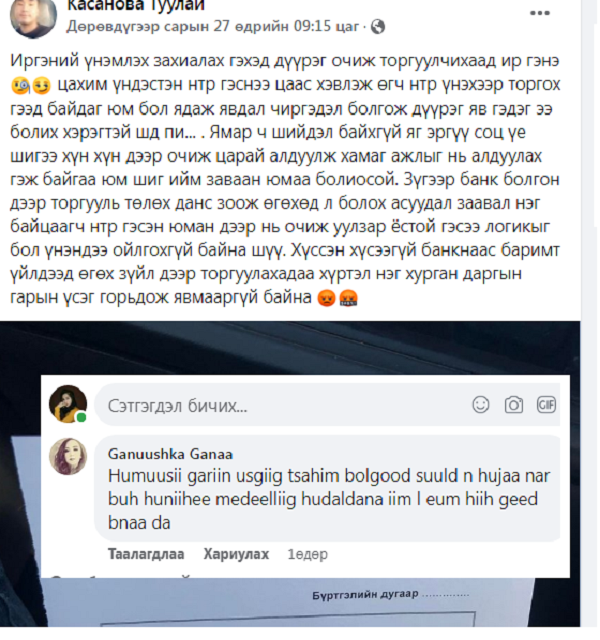This screenshot has height=640, width=600.
Task: Click the Ganuushka Ganaa comment bubble text
Action: point(329,499)
